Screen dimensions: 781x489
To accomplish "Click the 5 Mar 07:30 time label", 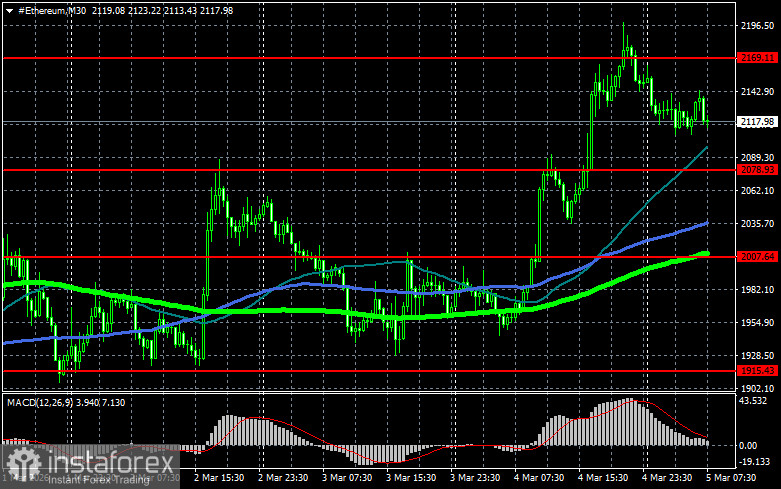I will [x=731, y=478].
